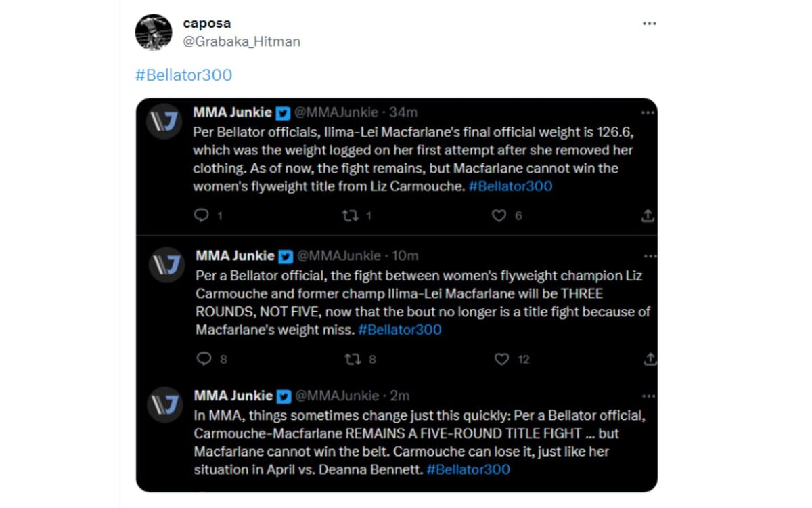The width and height of the screenshot is (812, 508).
Task: Click the share icon on the second MMA Junkie tweet
Action: tap(649, 359)
